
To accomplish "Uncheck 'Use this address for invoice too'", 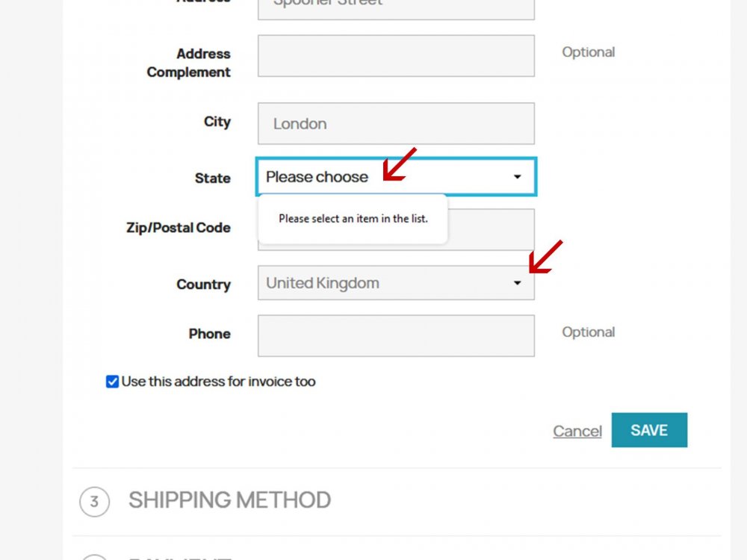I will (x=111, y=382).
